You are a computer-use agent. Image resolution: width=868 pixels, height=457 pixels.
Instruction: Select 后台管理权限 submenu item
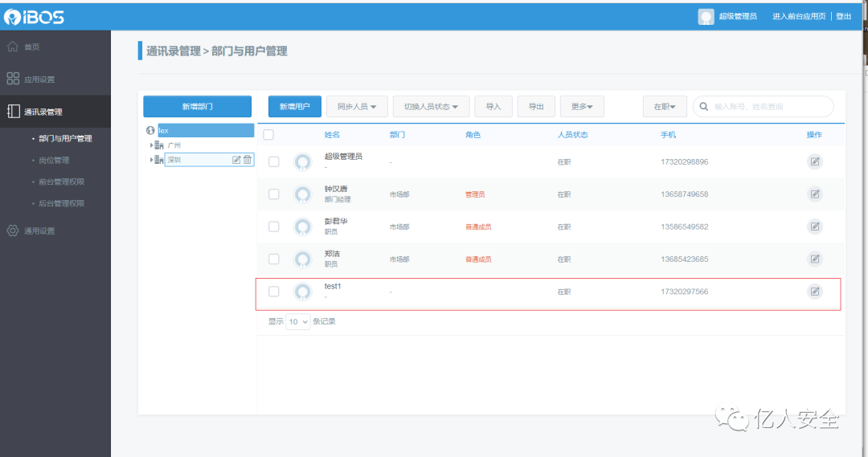click(x=61, y=203)
